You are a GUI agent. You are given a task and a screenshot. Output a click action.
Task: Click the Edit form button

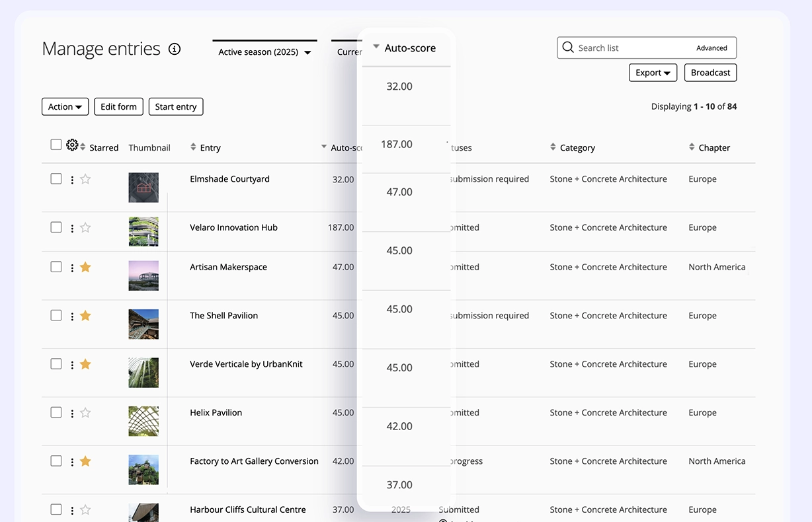click(118, 106)
